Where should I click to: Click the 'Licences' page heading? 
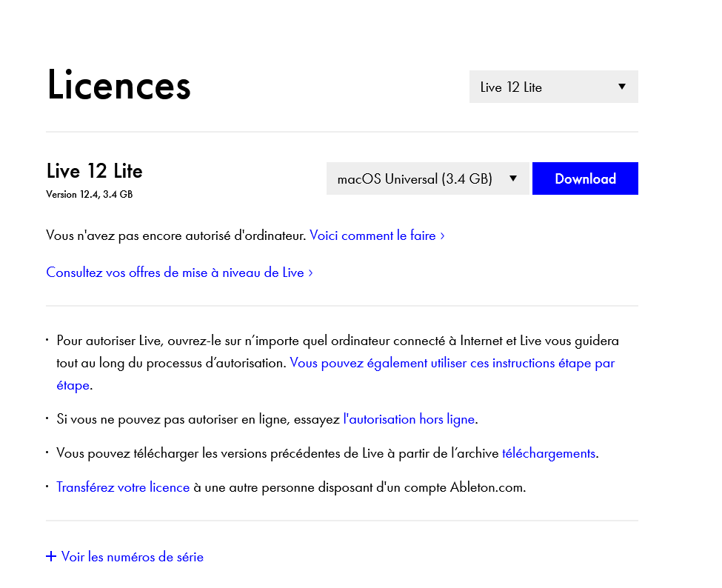(118, 84)
